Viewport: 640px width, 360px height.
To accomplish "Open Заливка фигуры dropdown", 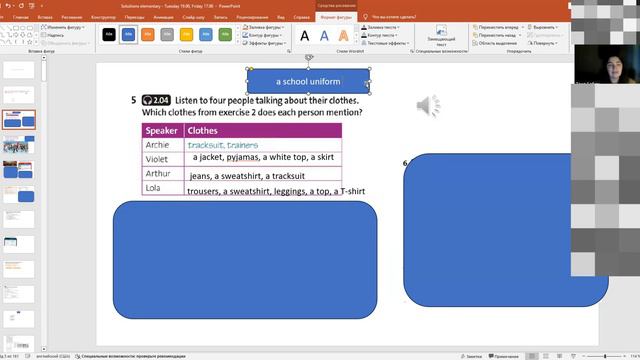I will pos(264,27).
